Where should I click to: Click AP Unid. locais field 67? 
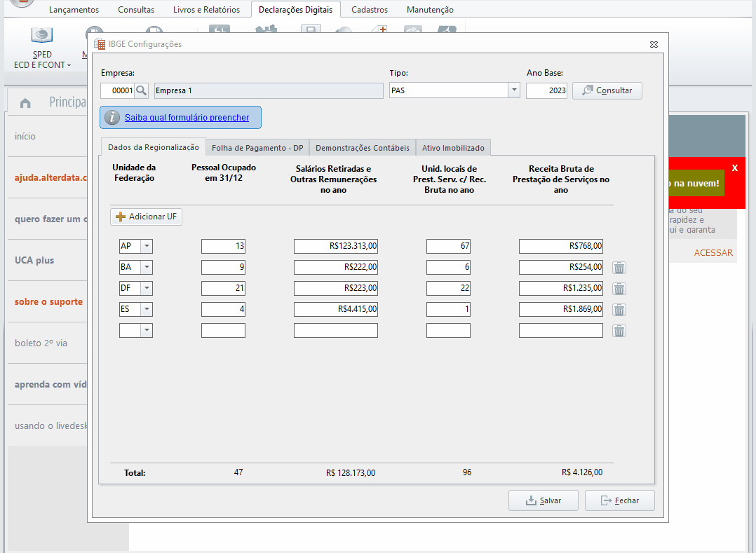(x=448, y=246)
